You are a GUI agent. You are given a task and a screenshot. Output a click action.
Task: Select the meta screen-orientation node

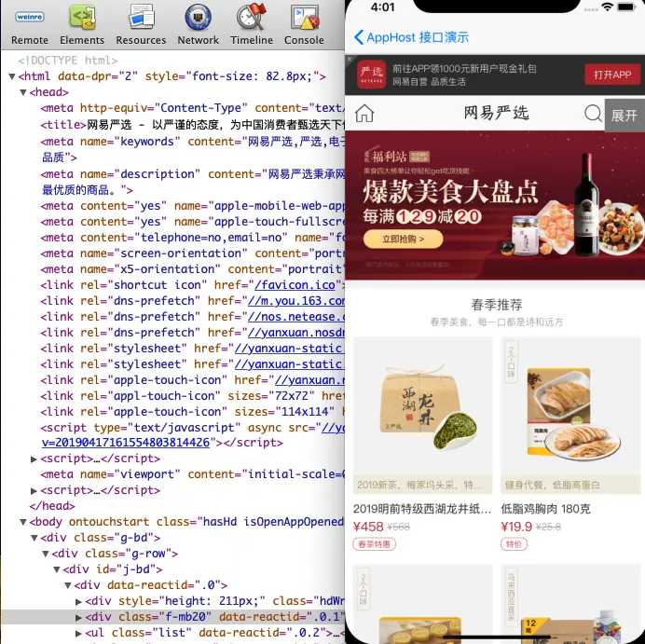click(193, 253)
